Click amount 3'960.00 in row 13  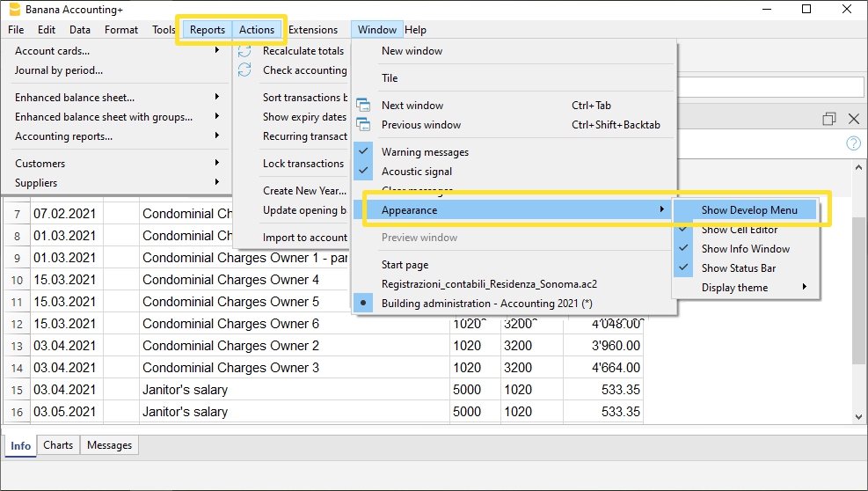click(x=602, y=346)
